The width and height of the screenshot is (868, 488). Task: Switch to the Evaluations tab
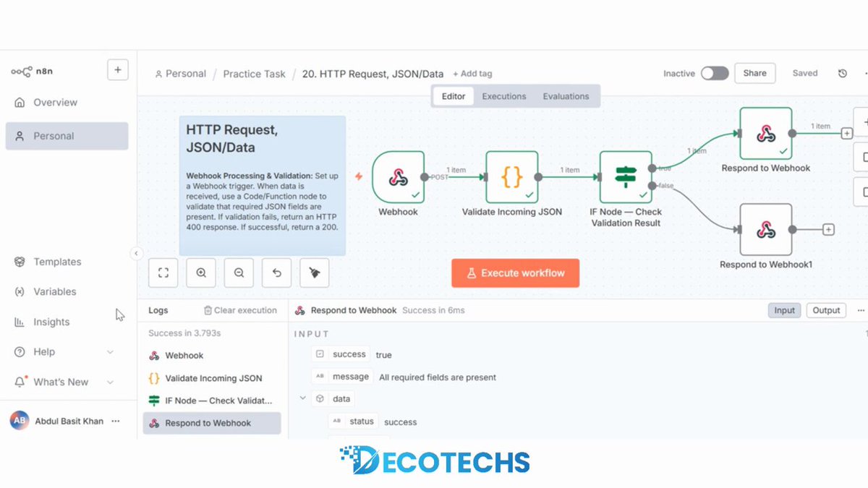(566, 96)
